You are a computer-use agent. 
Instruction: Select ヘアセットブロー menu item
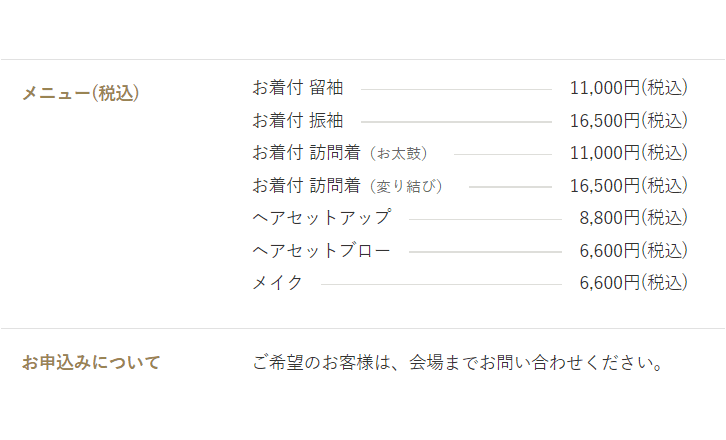pyautogui.click(x=321, y=251)
